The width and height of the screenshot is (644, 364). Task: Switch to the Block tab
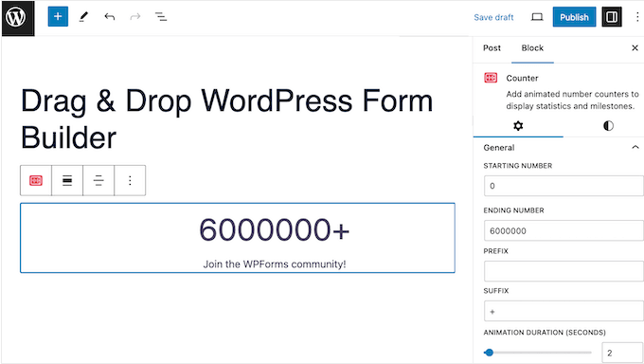[x=532, y=48]
